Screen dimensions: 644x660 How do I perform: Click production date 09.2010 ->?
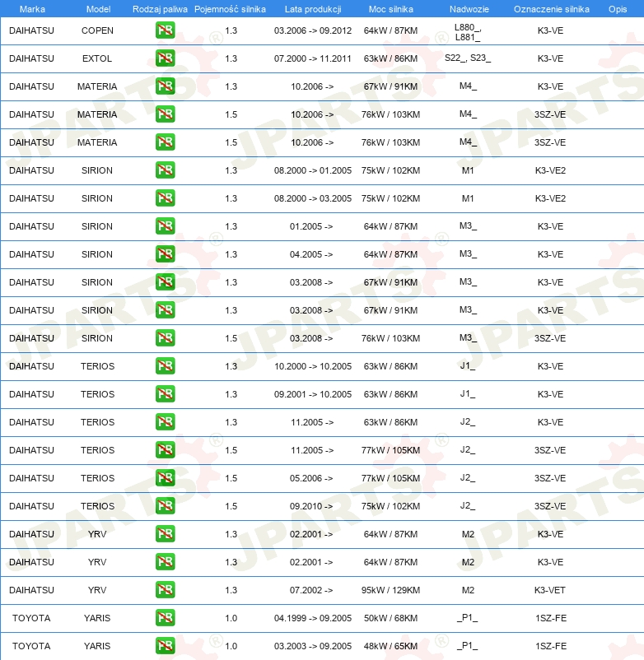click(311, 506)
